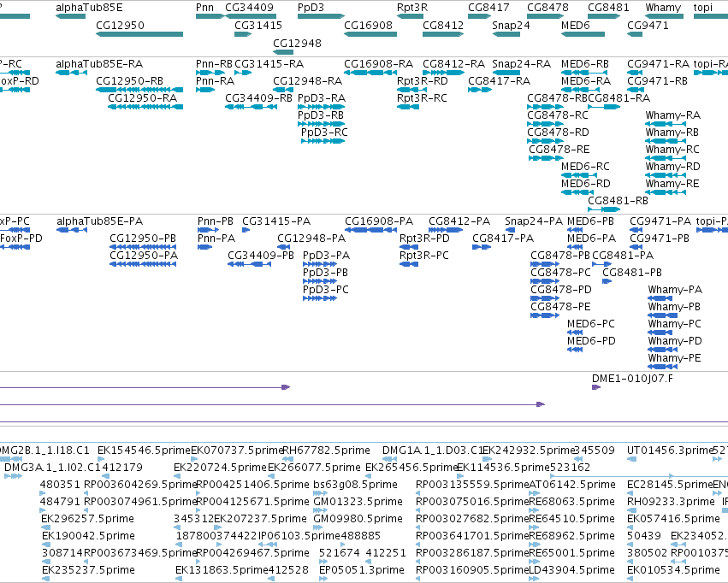Click the alphaTub85E gene label
Image resolution: width=728 pixels, height=583 pixels.
pos(89,8)
